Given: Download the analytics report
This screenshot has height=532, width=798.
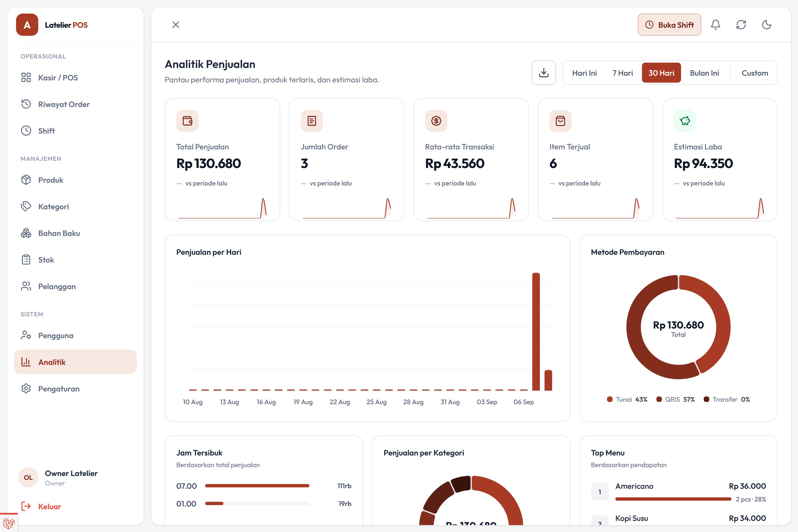Looking at the screenshot, I should (544, 73).
